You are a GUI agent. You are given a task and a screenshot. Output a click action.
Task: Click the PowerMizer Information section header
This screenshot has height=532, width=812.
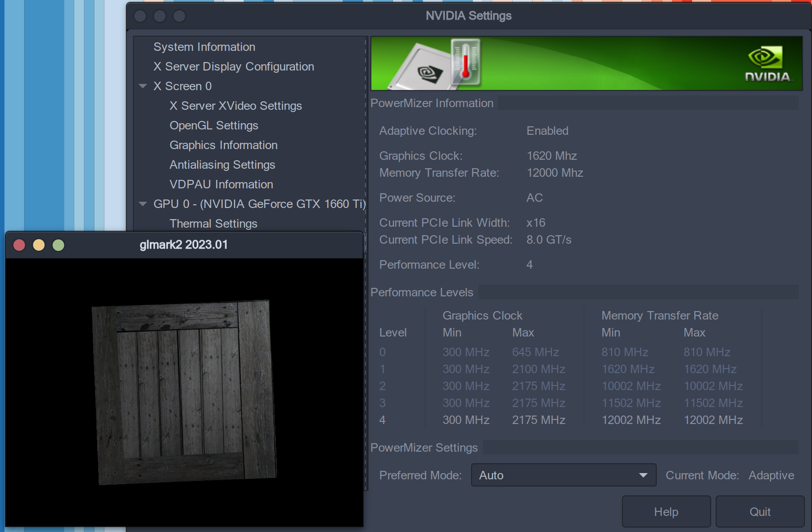point(432,103)
